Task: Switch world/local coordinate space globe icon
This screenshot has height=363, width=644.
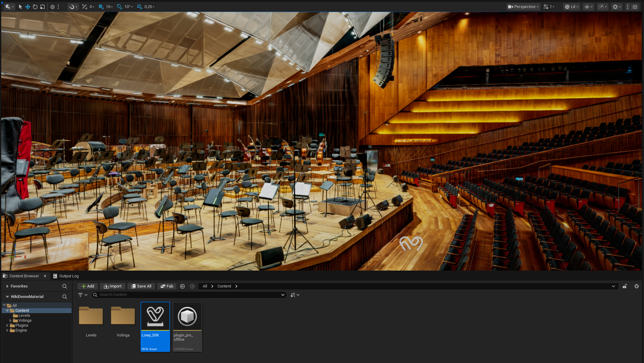Action: click(x=52, y=7)
